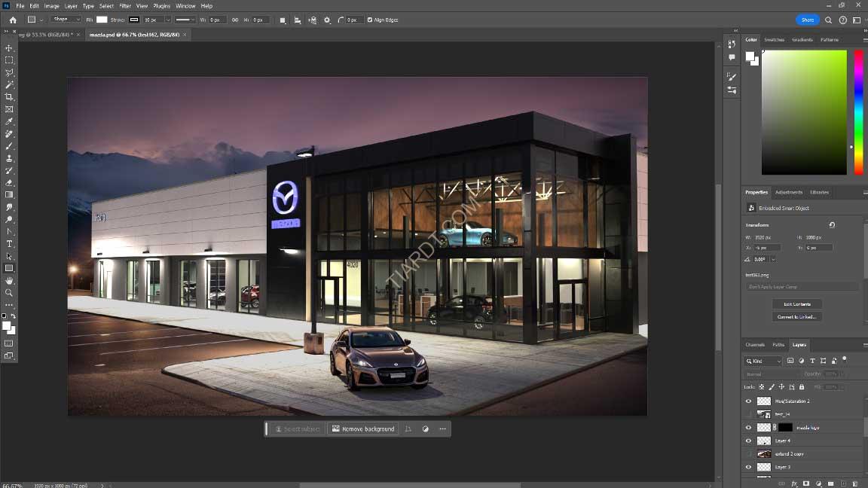Select the Clone Stamp tool
Viewport: 868px width, 488px height.
click(9, 158)
